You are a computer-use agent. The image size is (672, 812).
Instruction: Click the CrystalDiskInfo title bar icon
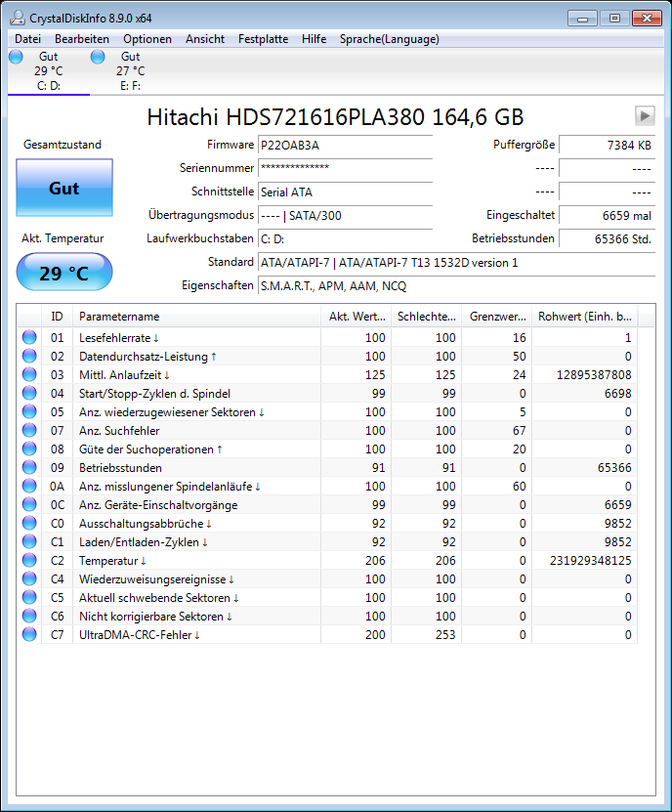click(x=17, y=19)
